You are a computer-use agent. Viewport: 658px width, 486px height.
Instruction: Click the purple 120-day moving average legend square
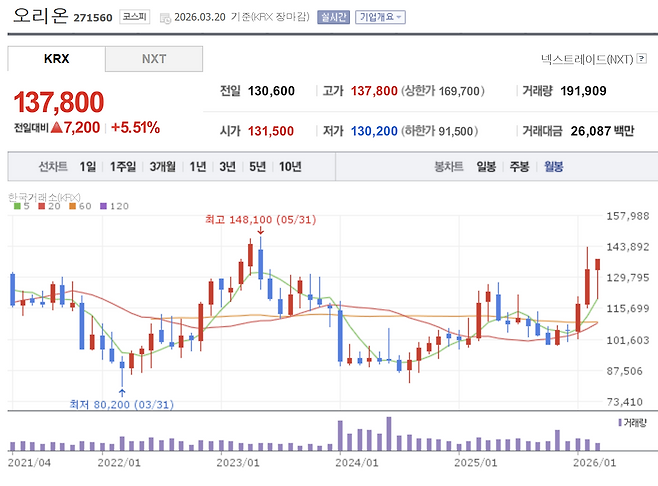(103, 206)
